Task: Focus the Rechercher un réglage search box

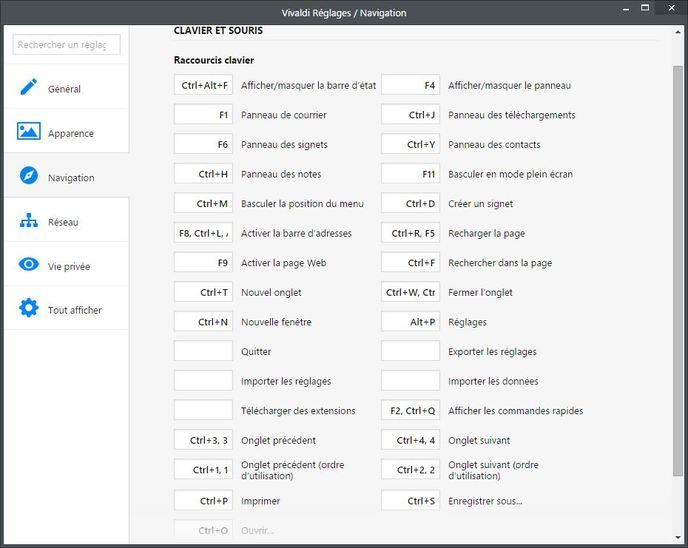Action: click(67, 45)
